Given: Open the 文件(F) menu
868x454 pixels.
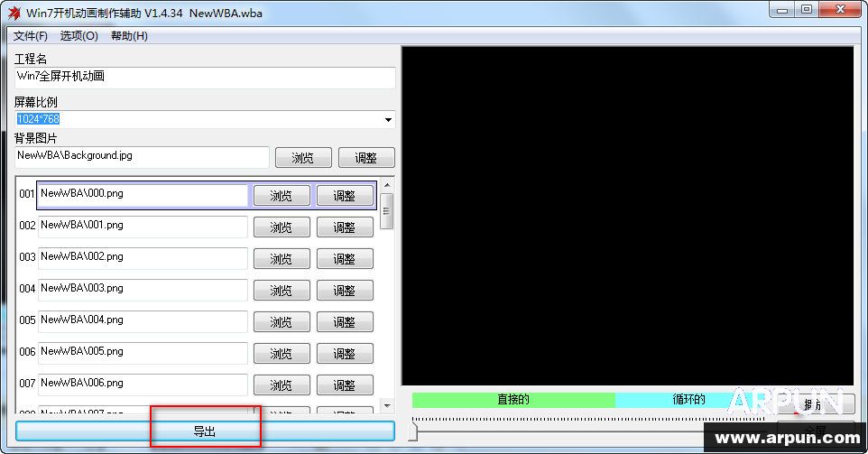Looking at the screenshot, I should click(31, 36).
